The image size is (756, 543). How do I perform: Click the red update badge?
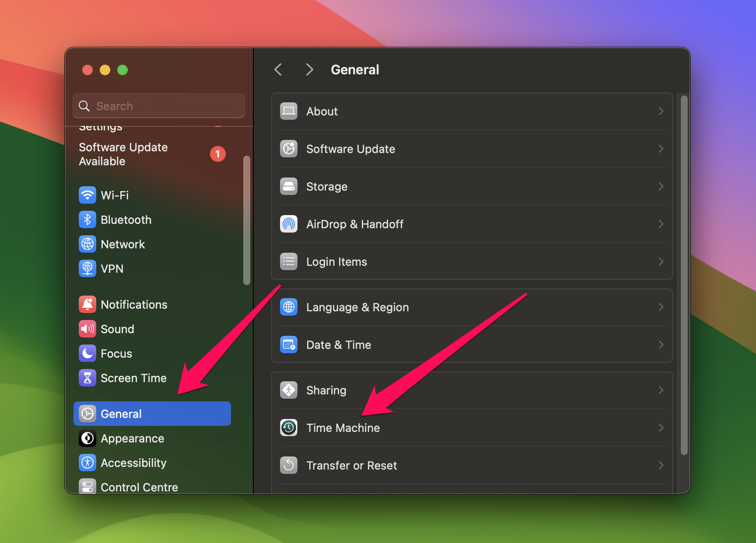coord(218,154)
